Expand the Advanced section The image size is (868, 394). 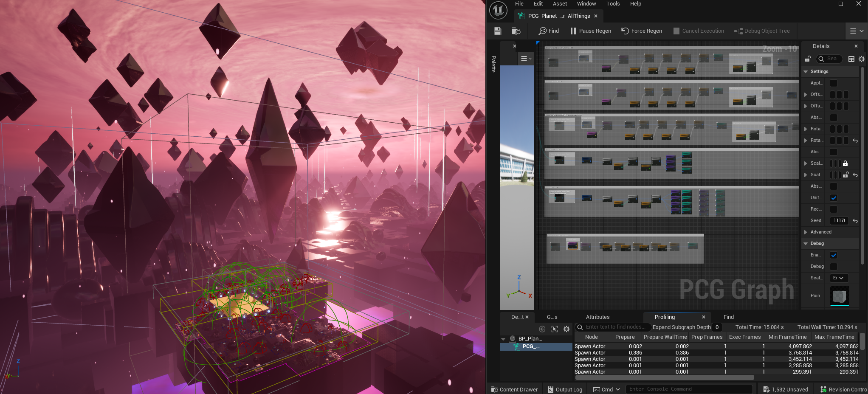coord(806,232)
